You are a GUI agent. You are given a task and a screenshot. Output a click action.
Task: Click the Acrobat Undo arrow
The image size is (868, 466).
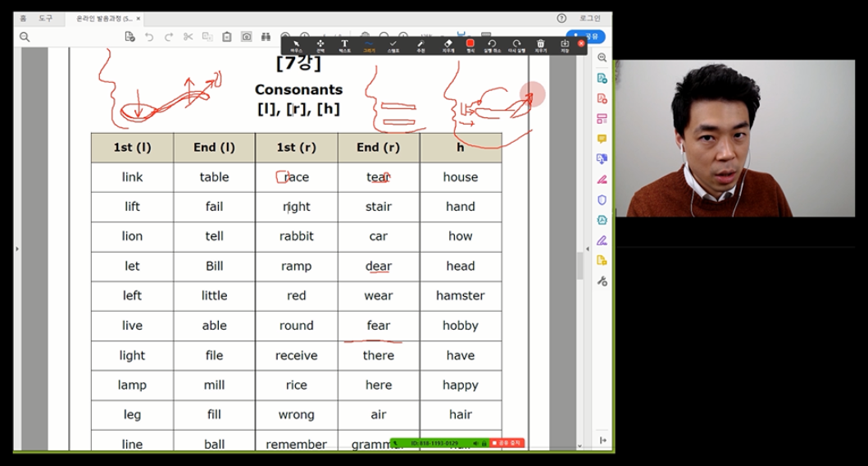149,37
